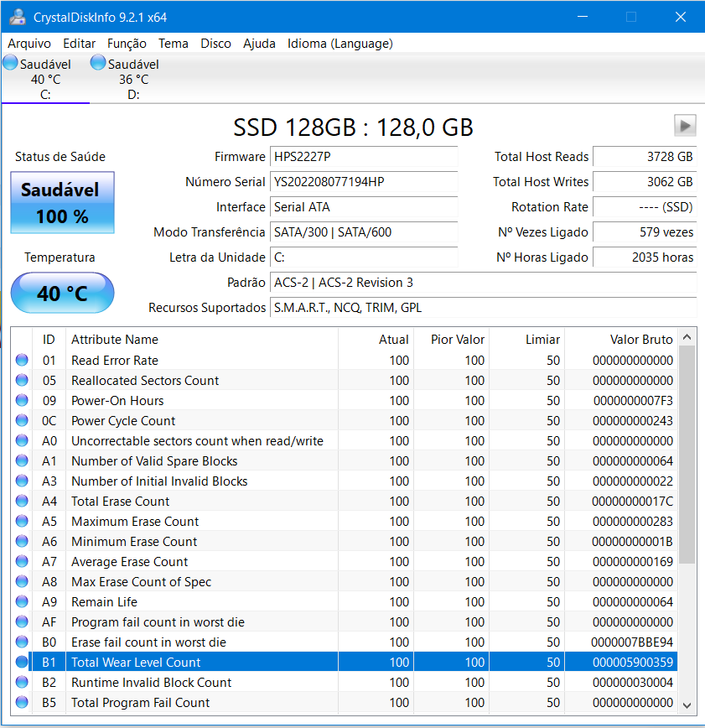
Task: Select the Total Wear Level Count attribute name
Action: 136,662
